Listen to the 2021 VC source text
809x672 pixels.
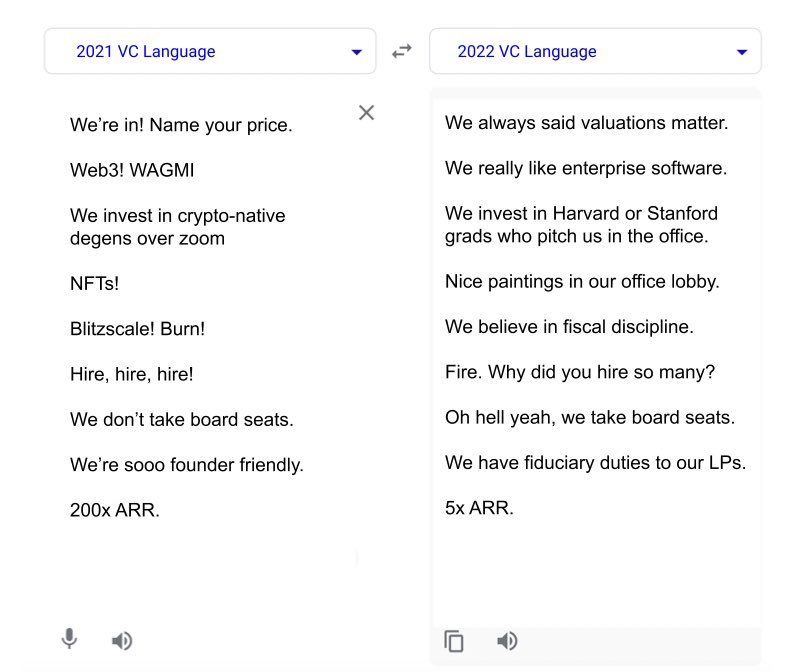point(122,641)
